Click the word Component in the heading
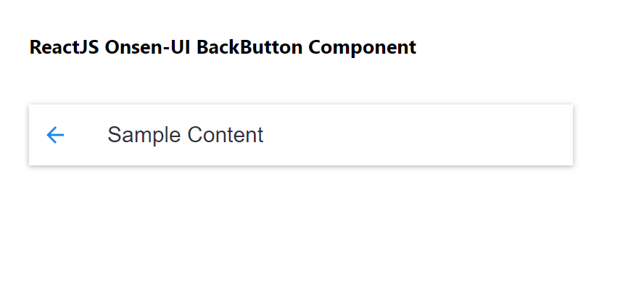 tap(362, 48)
